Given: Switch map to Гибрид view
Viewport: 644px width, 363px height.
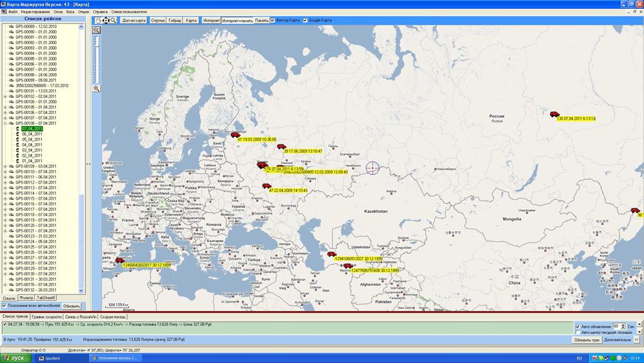Looking at the screenshot, I should 174,20.
